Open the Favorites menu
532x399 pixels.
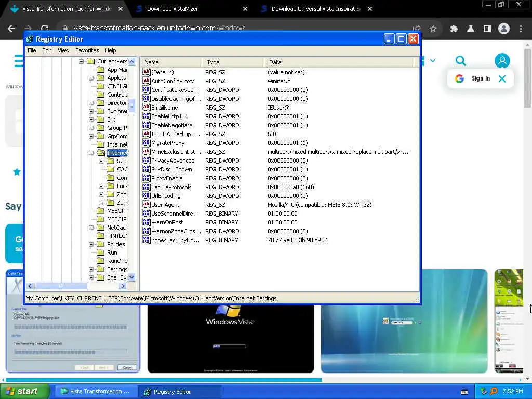[x=87, y=50]
